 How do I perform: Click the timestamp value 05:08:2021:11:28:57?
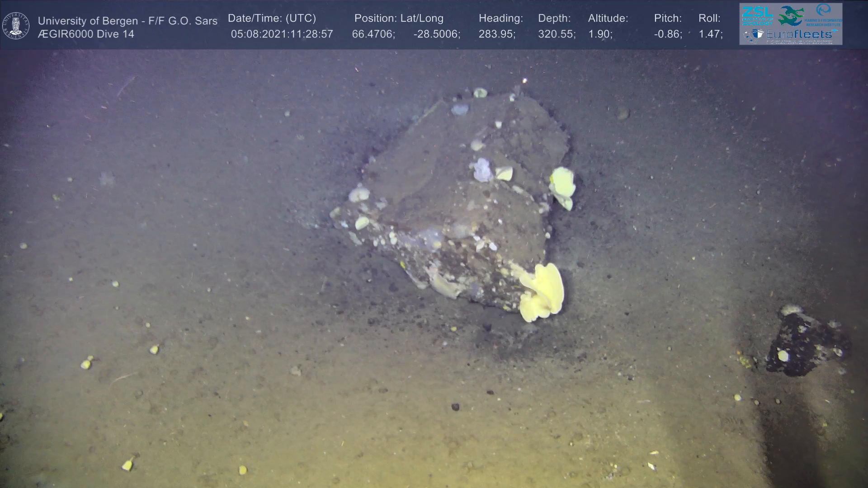[282, 34]
